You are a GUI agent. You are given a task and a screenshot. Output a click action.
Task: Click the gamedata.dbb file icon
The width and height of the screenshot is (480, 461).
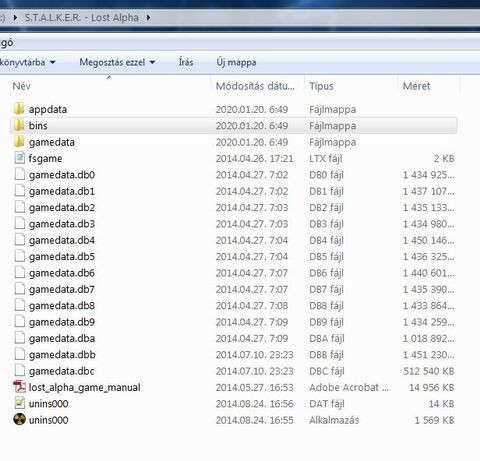20,354
